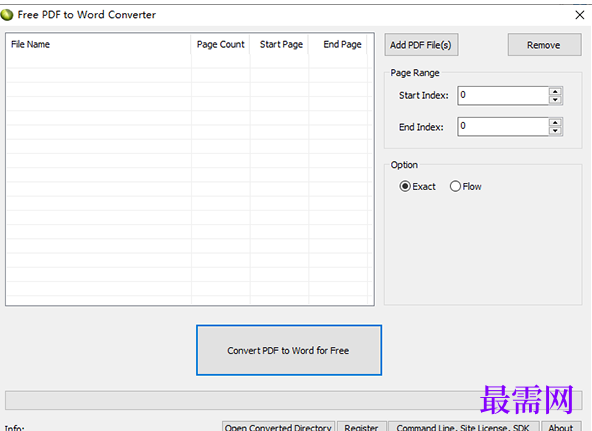592x431 pixels.
Task: Click the Add PDF File(s) button
Action: coord(421,45)
